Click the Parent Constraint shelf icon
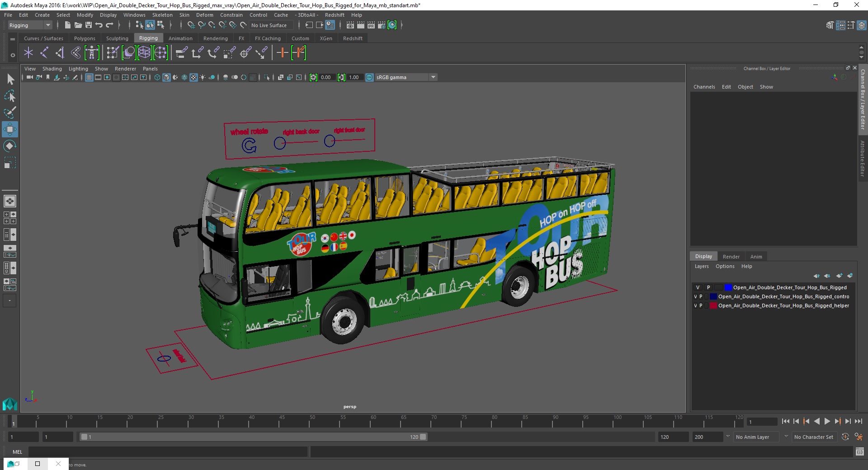This screenshot has width=868, height=470. 181,53
